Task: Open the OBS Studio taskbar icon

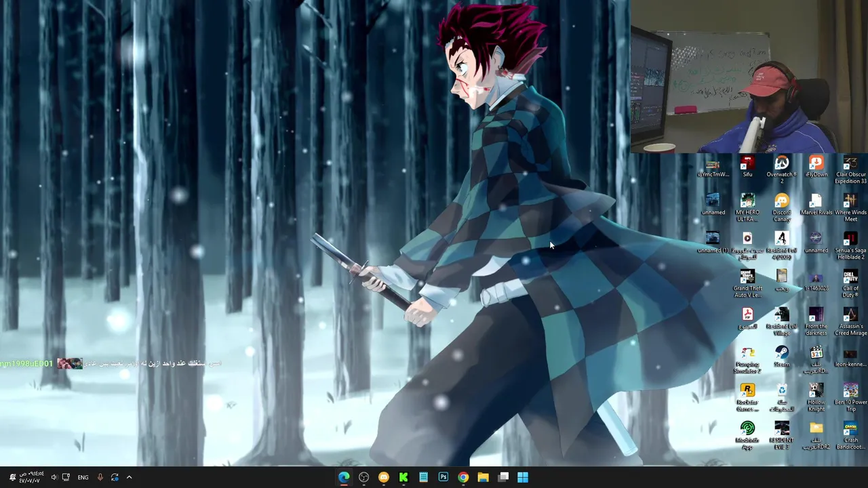Action: [x=363, y=477]
